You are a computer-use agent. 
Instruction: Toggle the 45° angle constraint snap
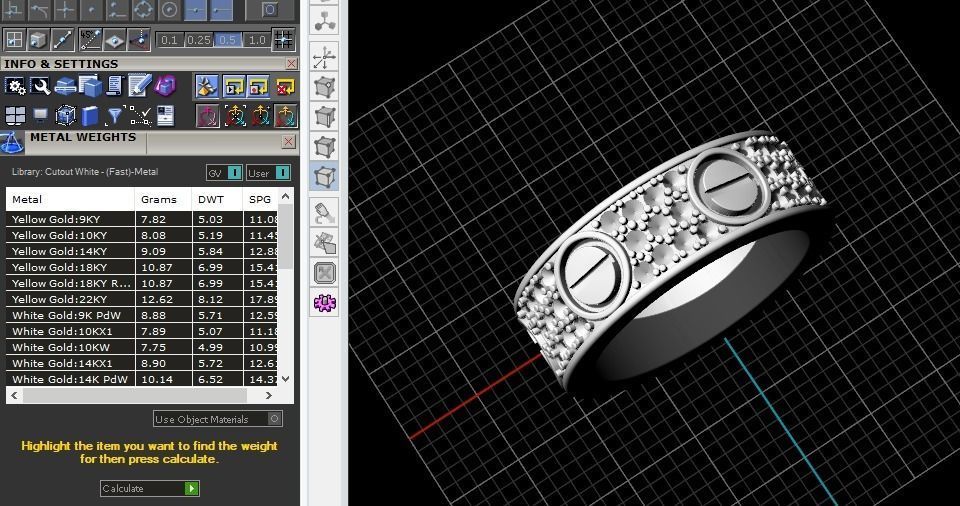click(90, 40)
